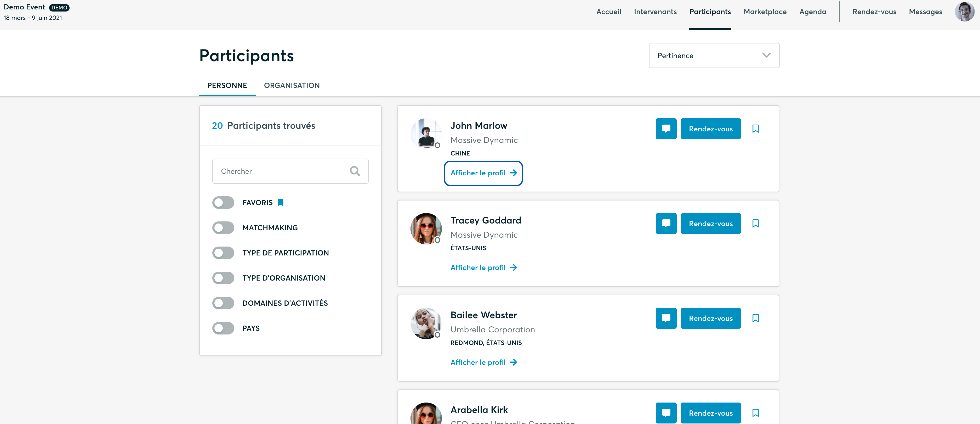Toggle Type d'organisation filter
Viewport: 980px width, 424px height.
pos(223,278)
